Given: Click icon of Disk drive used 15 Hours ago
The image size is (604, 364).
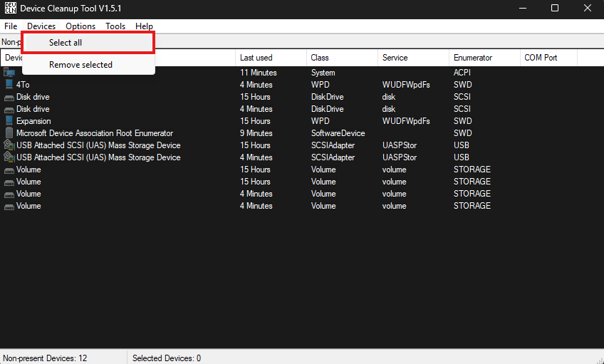Looking at the screenshot, I should click(x=9, y=97).
